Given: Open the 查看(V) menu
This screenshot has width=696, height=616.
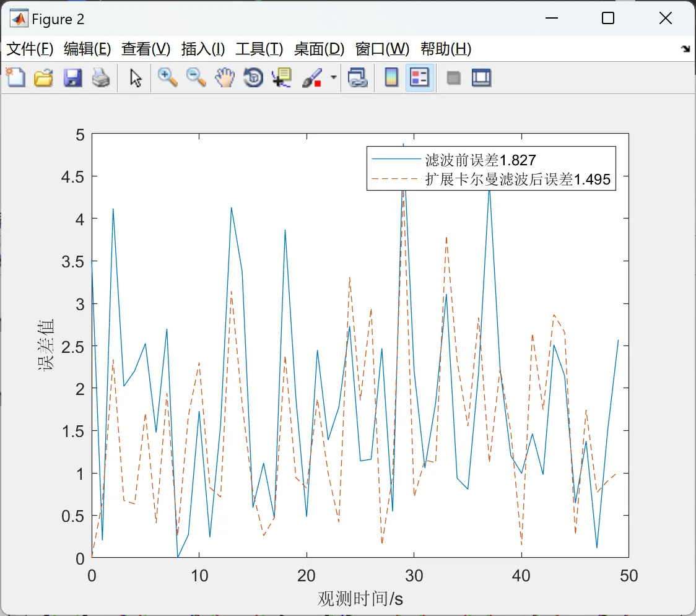Looking at the screenshot, I should click(x=146, y=49).
